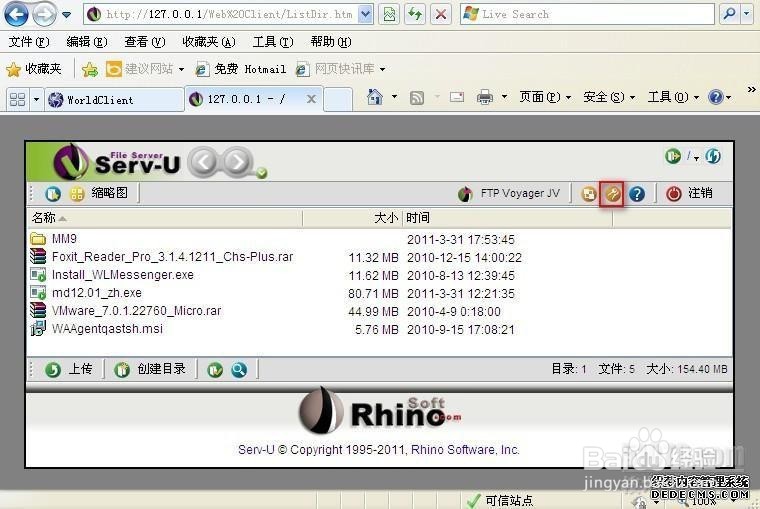Viewport: 760px width, 509px height.
Task: Click add to favorites bar star icon
Action: (x=90, y=70)
